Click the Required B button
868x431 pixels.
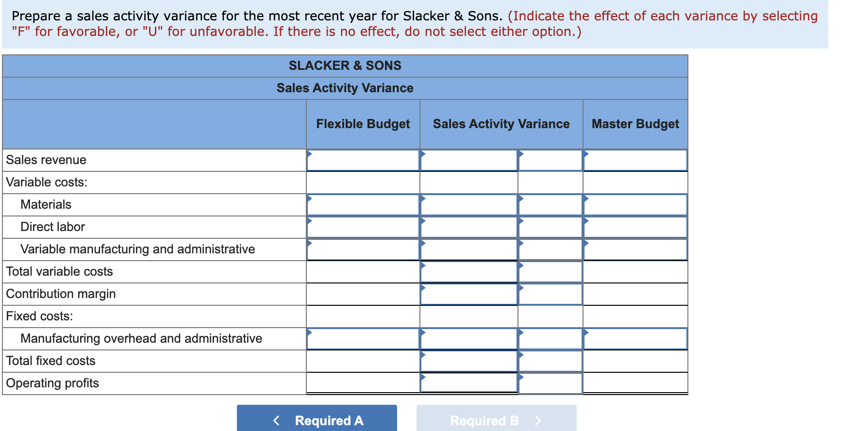[x=496, y=418]
